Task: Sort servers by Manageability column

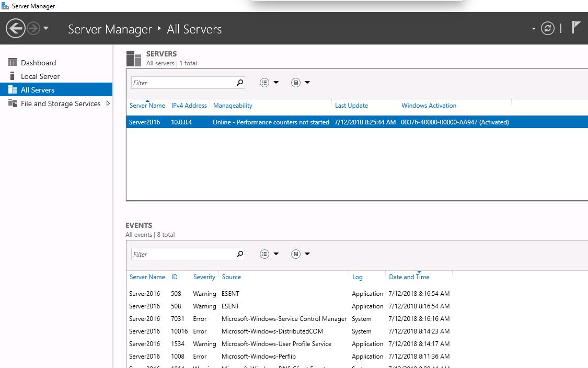Action: 233,106
